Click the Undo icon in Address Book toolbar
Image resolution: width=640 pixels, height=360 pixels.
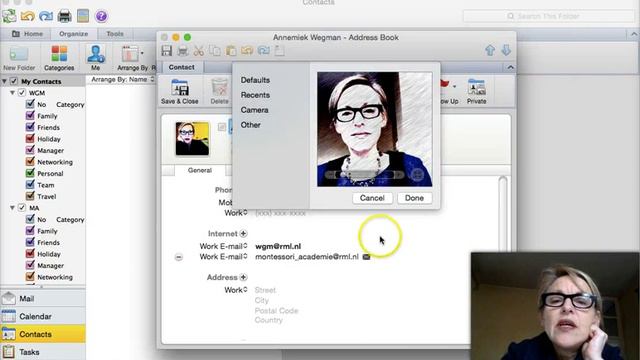[247, 51]
